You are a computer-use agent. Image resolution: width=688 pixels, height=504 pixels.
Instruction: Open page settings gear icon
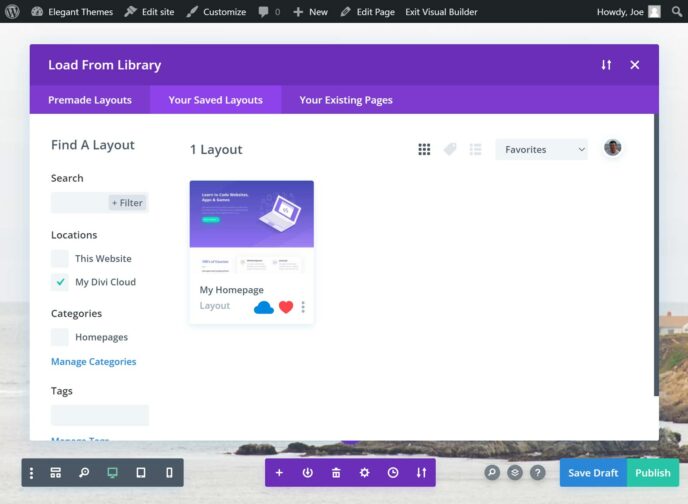[365, 473]
